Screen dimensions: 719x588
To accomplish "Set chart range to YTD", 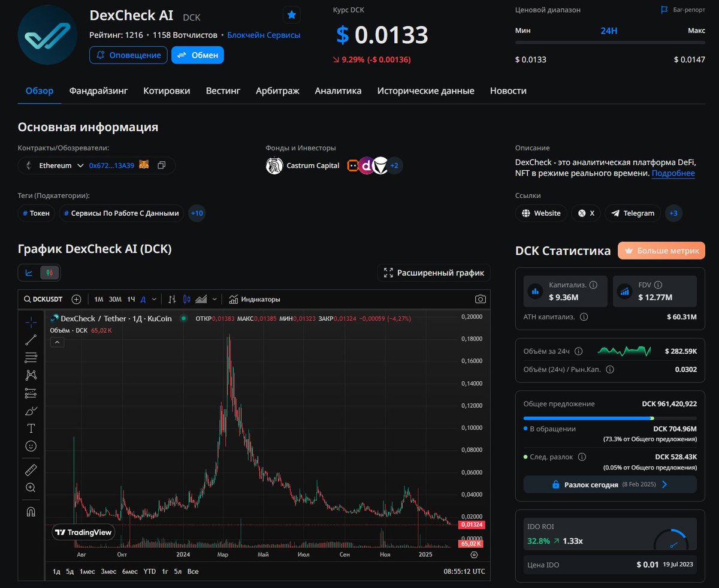I will (150, 571).
